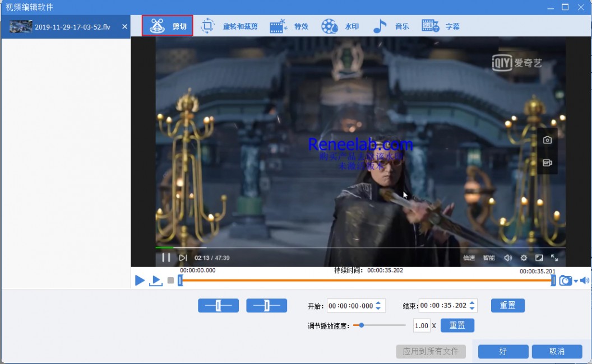592x364 pixels.
Task: Click the 02:13 / 47:39 time text
Action: point(212,258)
